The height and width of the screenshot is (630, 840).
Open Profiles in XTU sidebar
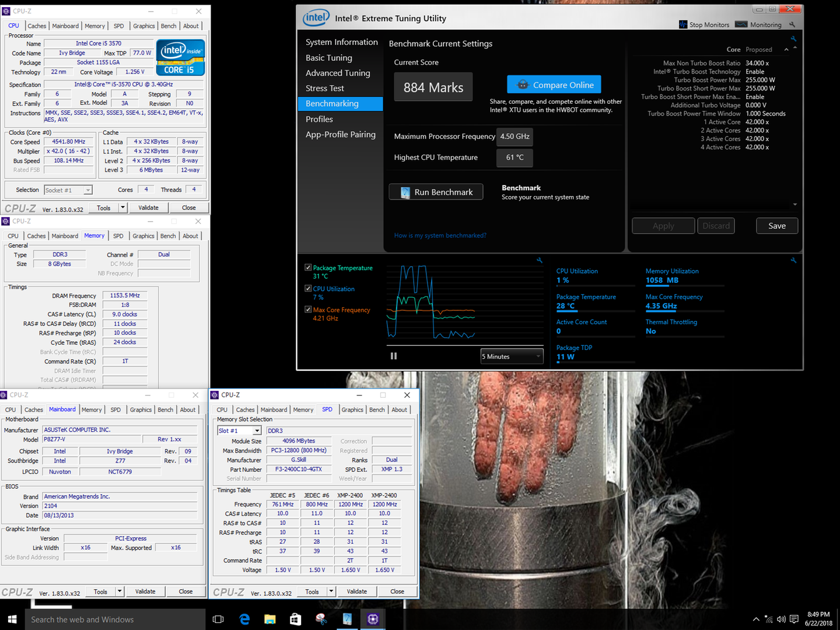(319, 119)
